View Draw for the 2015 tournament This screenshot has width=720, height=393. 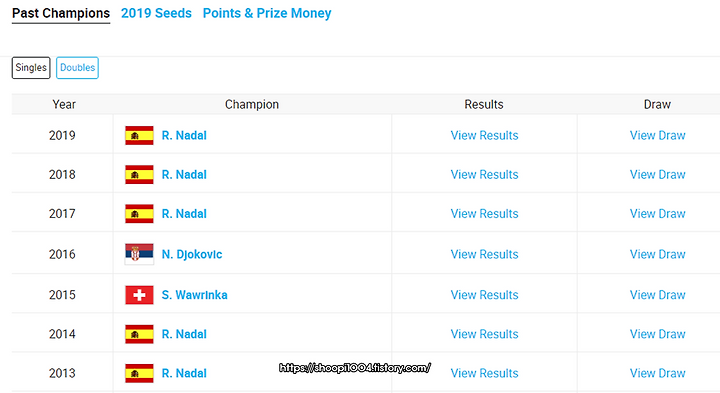coord(658,295)
